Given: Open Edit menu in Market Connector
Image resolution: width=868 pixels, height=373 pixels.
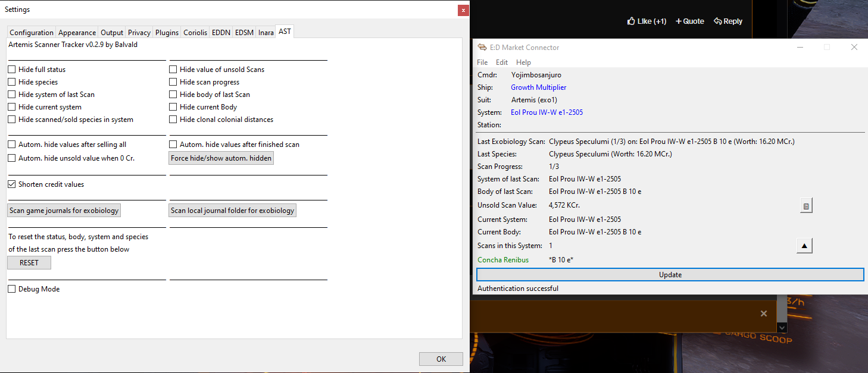Looking at the screenshot, I should coord(502,62).
